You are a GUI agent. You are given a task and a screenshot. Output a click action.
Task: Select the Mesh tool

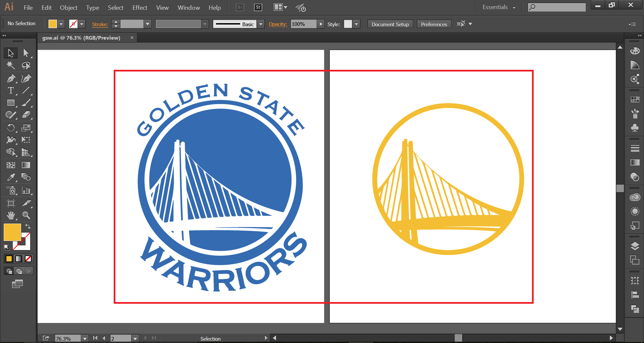[11, 165]
